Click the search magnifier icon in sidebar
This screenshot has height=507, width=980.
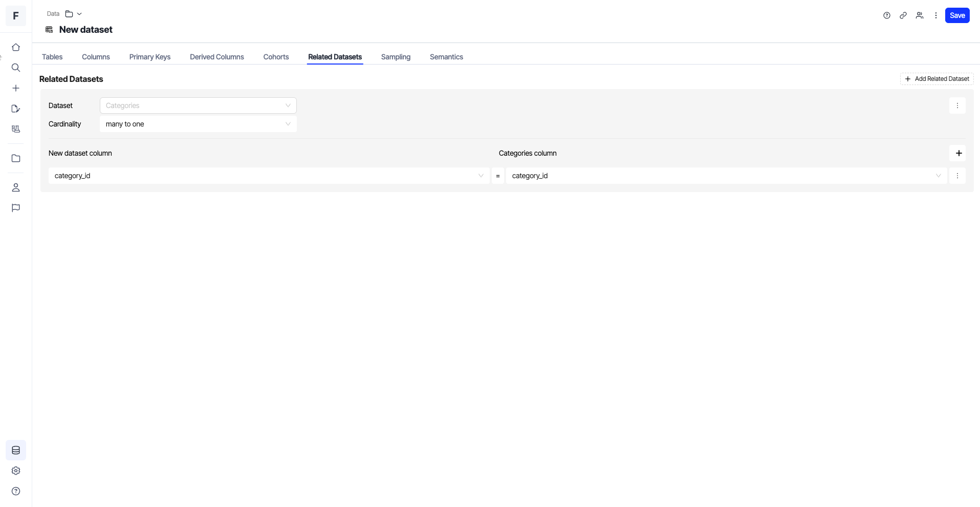coord(16,68)
